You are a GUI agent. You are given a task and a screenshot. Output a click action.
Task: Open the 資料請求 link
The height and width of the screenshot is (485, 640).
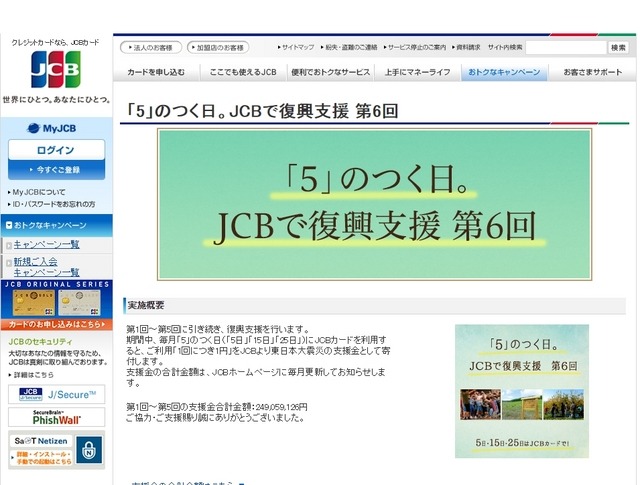tap(466, 47)
